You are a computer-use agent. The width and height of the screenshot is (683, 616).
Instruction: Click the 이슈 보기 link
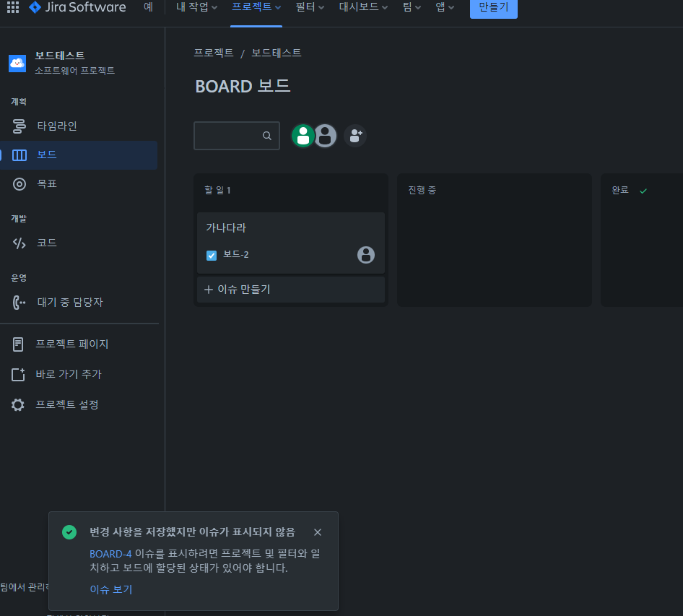[111, 589]
